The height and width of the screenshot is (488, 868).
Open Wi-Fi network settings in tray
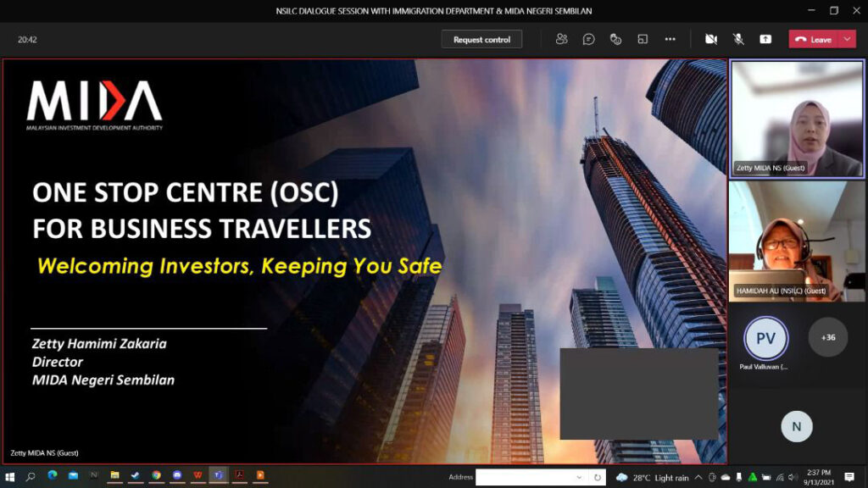(780, 477)
